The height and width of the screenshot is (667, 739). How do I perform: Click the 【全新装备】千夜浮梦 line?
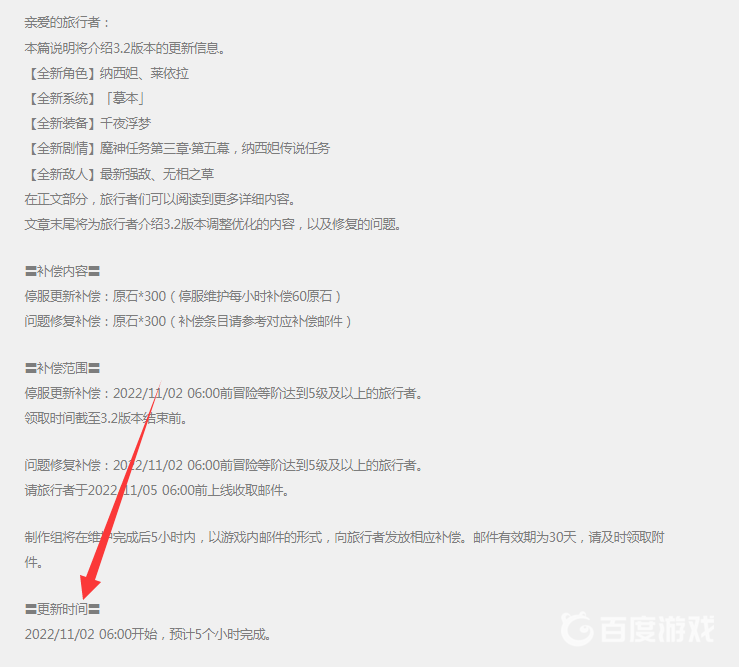click(x=88, y=124)
